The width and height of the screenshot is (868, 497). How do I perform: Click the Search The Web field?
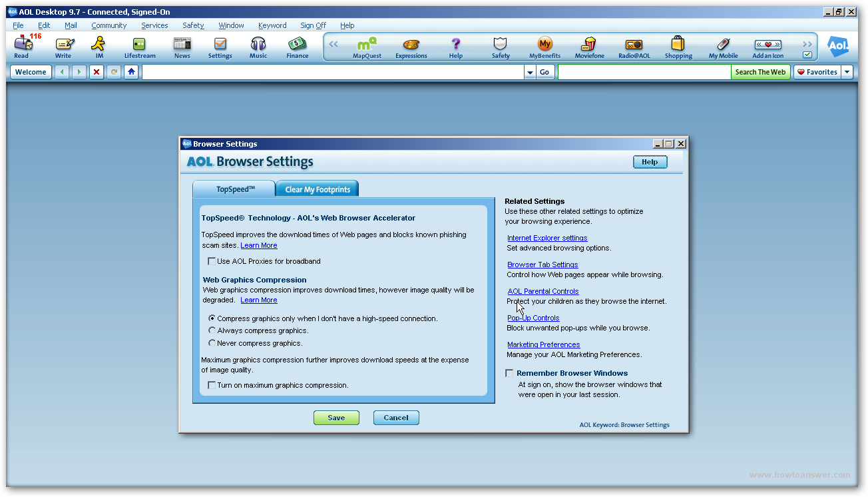(x=644, y=71)
